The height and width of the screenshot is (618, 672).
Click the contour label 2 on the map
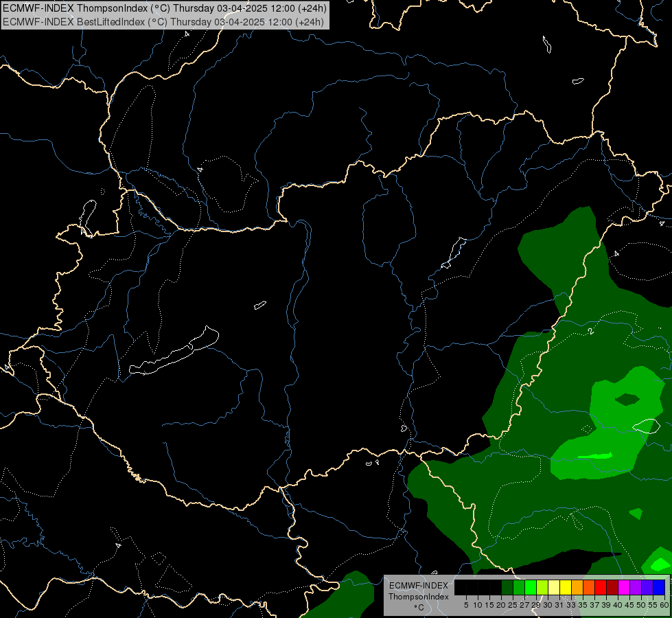point(591,331)
